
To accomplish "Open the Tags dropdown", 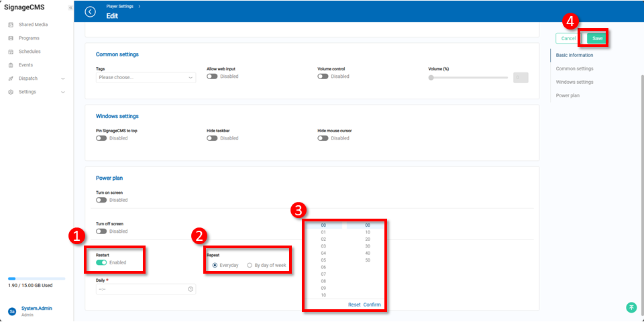I will tap(146, 77).
